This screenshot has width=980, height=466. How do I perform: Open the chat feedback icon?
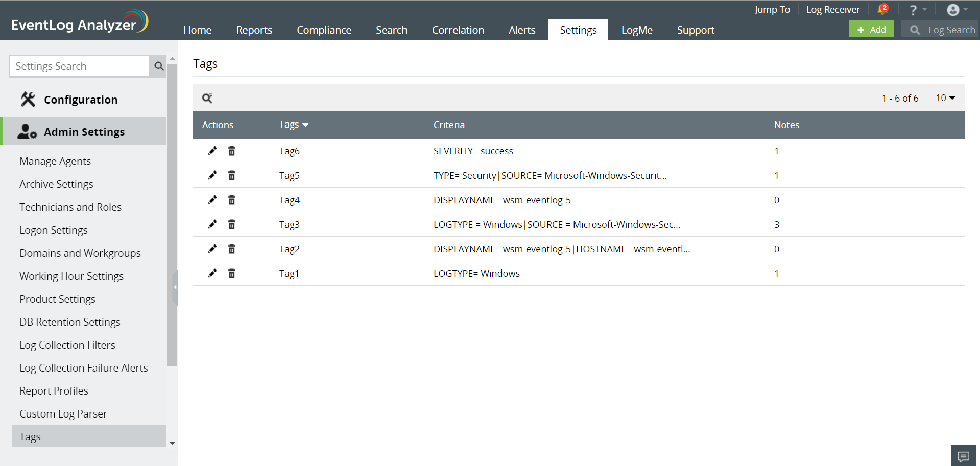point(964,456)
